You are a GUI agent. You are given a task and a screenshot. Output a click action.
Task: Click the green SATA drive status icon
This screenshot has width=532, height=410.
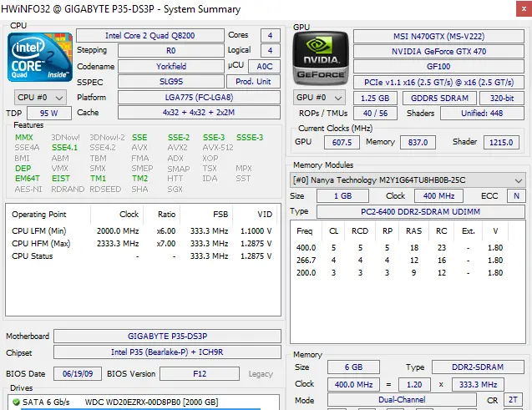[x=13, y=402]
